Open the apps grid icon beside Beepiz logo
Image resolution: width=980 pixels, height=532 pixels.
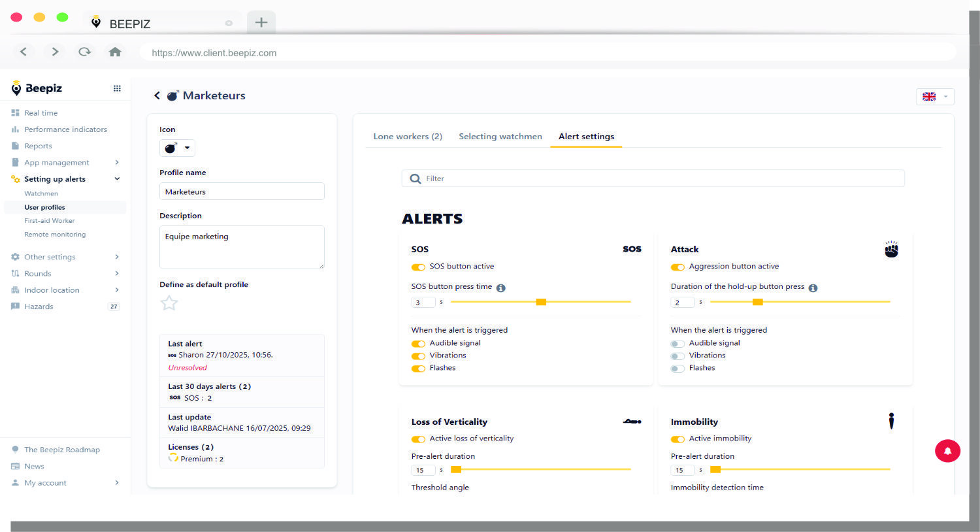(117, 88)
